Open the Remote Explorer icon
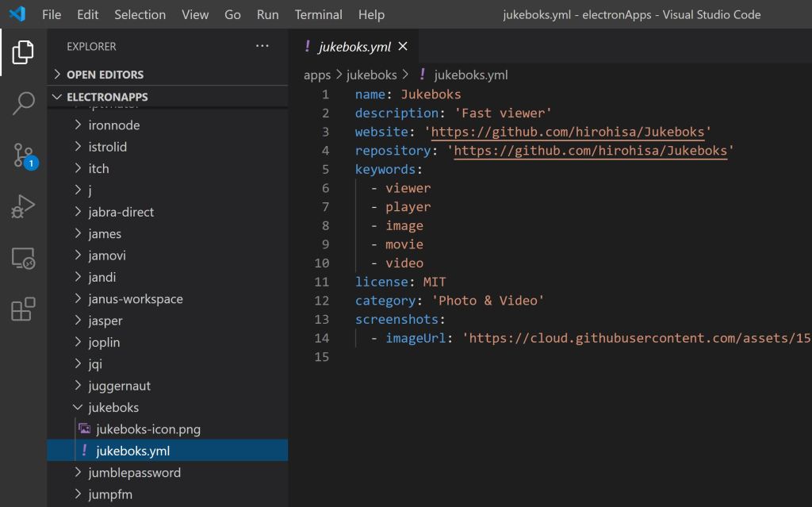The height and width of the screenshot is (507, 812). 23,258
